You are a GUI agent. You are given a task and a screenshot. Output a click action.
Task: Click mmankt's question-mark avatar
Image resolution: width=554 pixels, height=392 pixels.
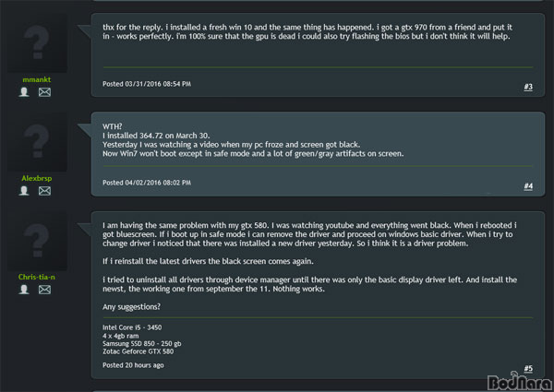(x=37, y=43)
